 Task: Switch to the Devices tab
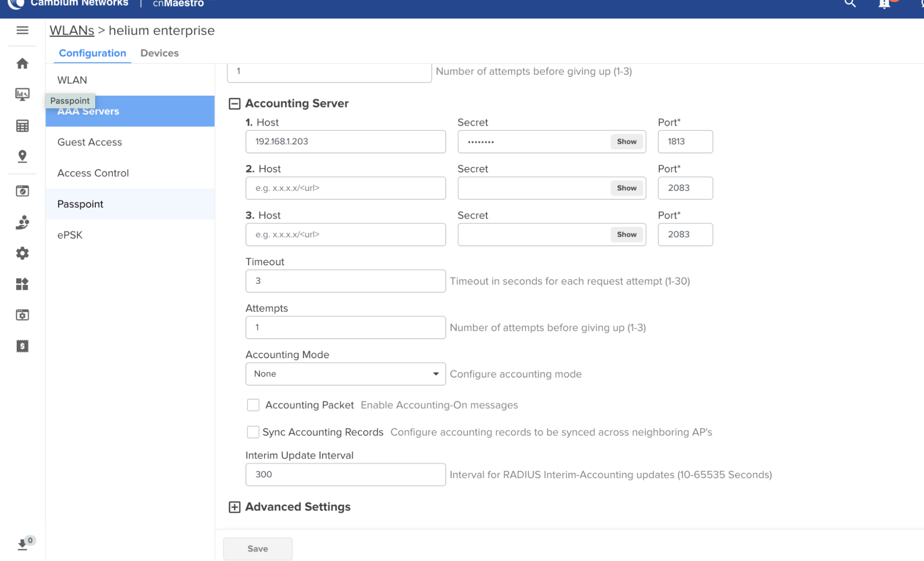tap(159, 53)
